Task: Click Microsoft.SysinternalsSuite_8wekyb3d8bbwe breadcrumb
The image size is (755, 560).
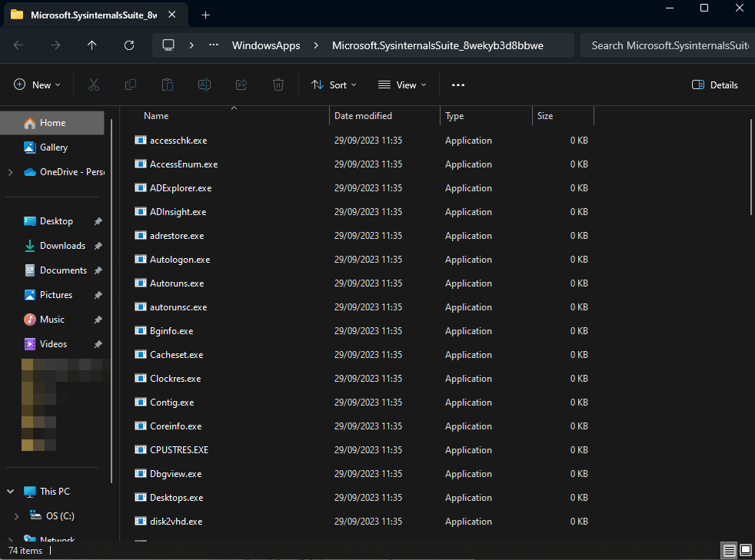Action: coord(437,45)
